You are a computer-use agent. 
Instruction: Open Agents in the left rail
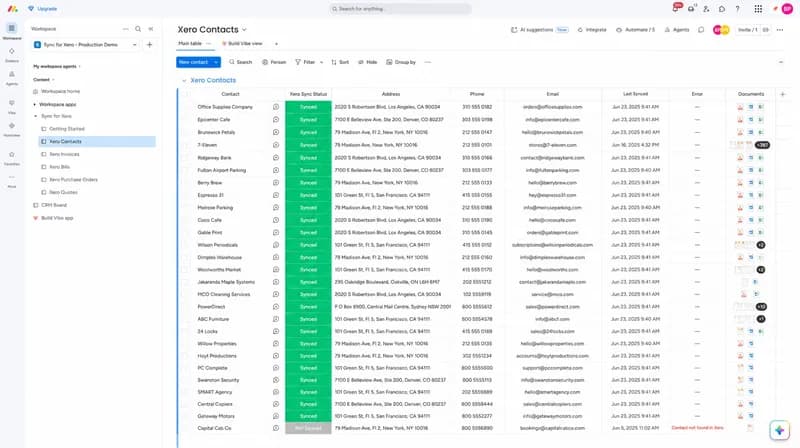12,77
